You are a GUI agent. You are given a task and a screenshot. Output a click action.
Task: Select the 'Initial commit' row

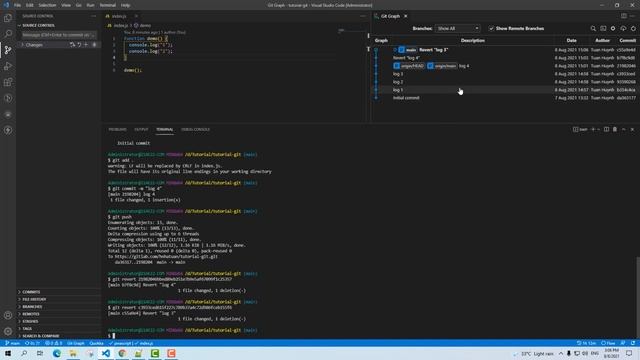(505, 98)
